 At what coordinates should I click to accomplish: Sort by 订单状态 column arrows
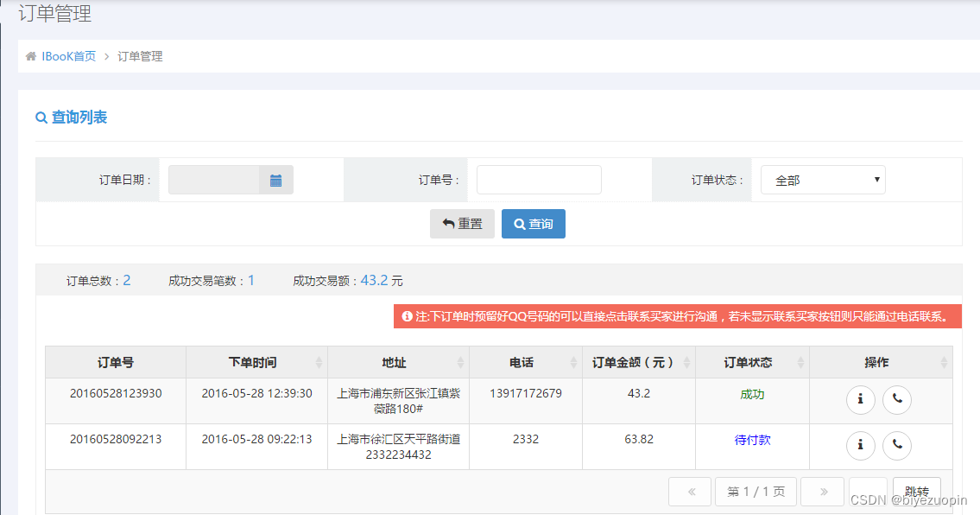pyautogui.click(x=800, y=362)
